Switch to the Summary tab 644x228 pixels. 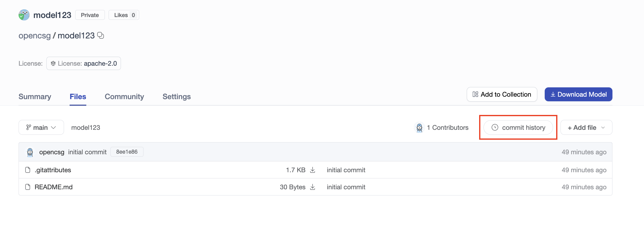point(35,97)
